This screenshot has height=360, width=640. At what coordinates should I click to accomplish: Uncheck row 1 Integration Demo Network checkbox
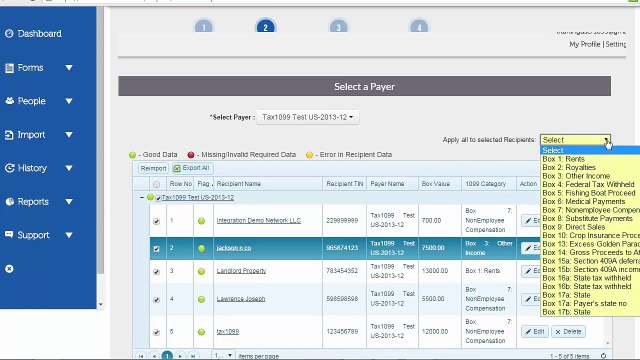point(156,221)
